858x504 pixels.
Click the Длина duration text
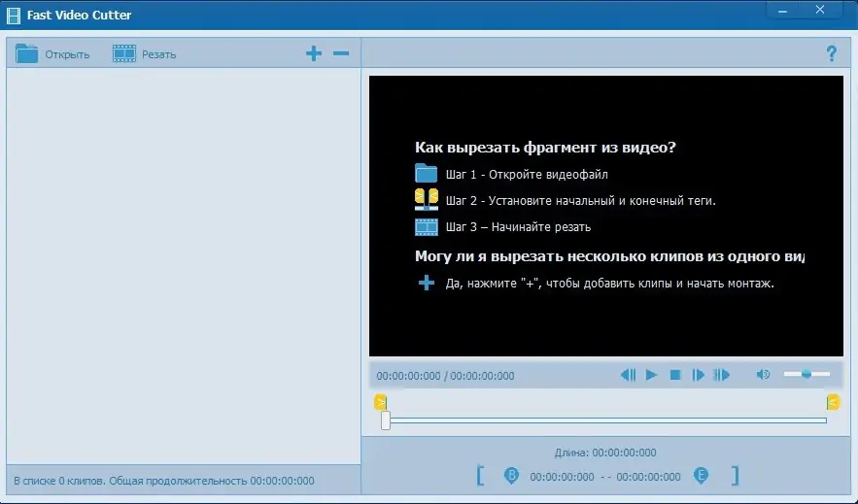(605, 453)
